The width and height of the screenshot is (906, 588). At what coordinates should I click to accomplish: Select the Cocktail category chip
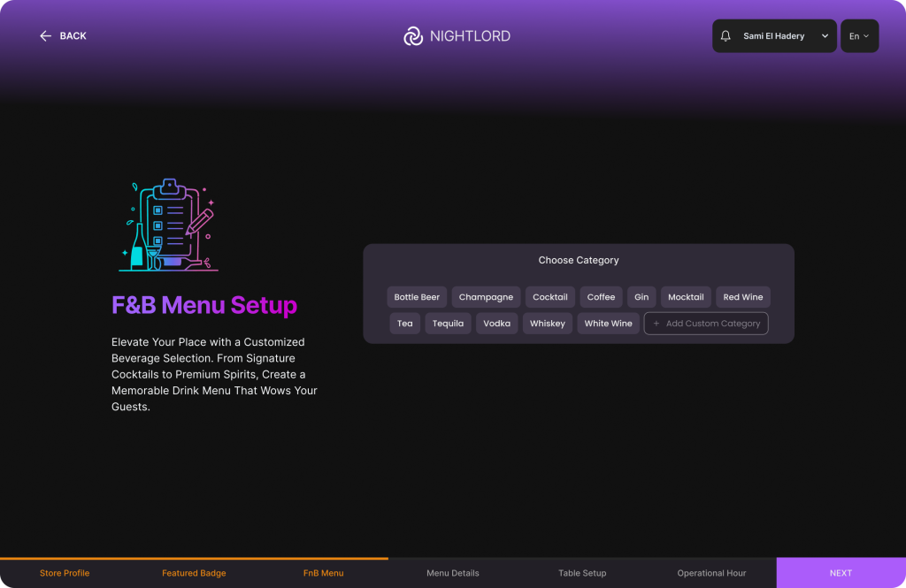tap(550, 297)
